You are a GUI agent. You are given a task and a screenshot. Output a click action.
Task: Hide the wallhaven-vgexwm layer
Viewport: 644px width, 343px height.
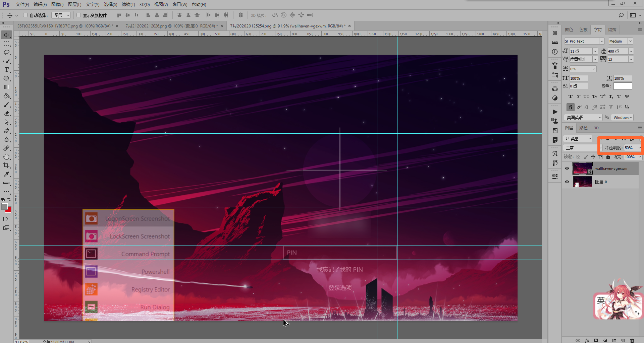(567, 168)
